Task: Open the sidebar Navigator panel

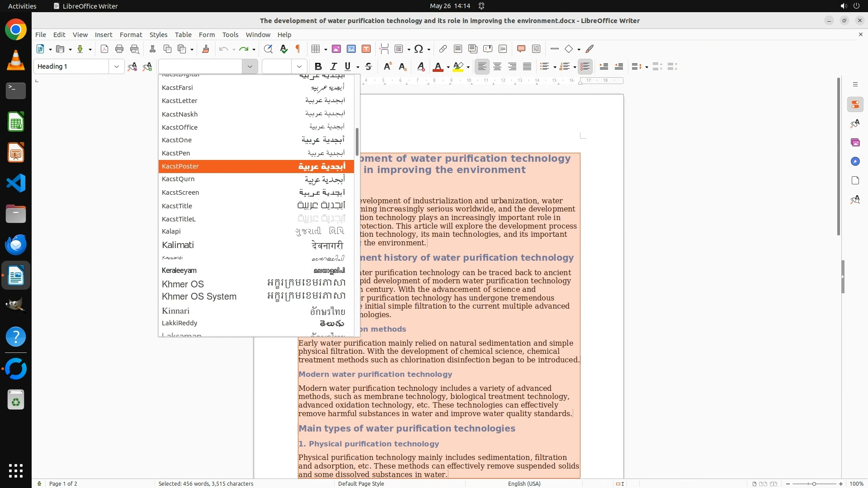Action: tap(855, 161)
